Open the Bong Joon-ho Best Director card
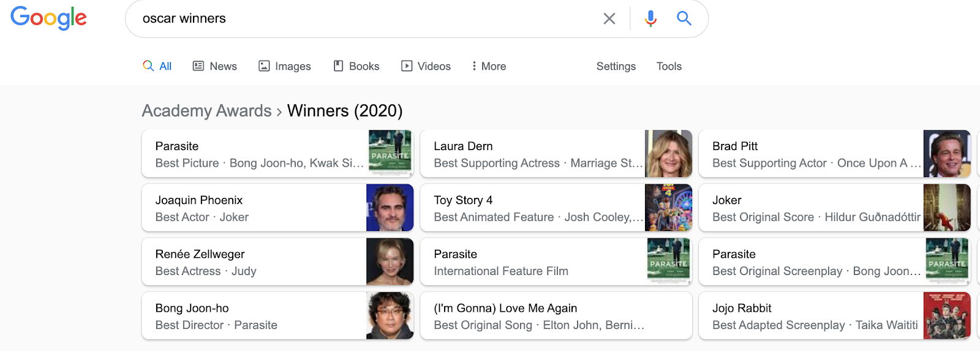Screen dimensions: 980x351 point(254,316)
